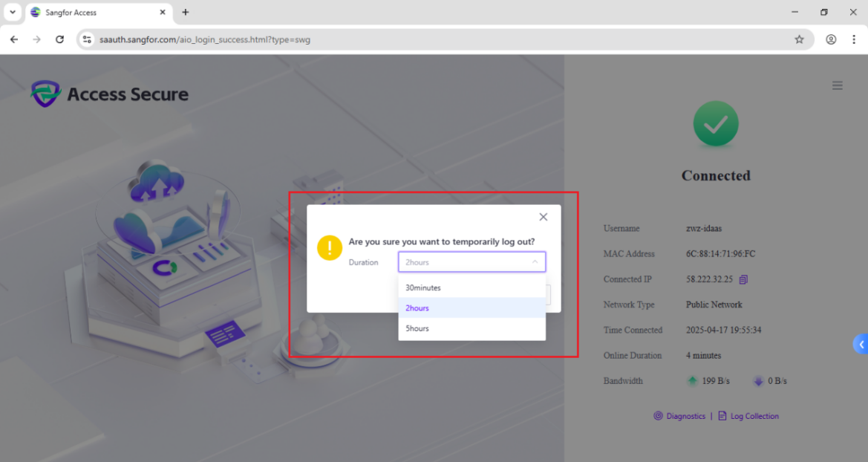This screenshot has height=462, width=868.
Task: Select the 4 minutes online duration
Action: (704, 356)
